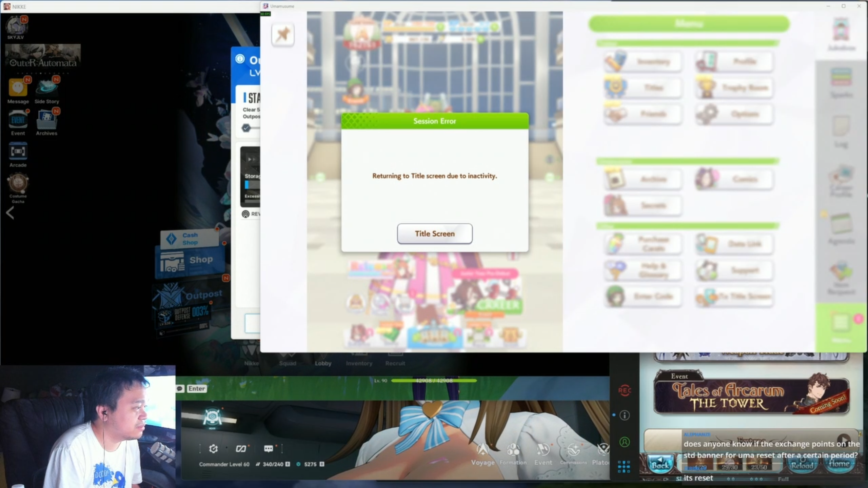Open the Tales of Arcarum event banner
Screen dimensions: 868x488
click(x=751, y=393)
